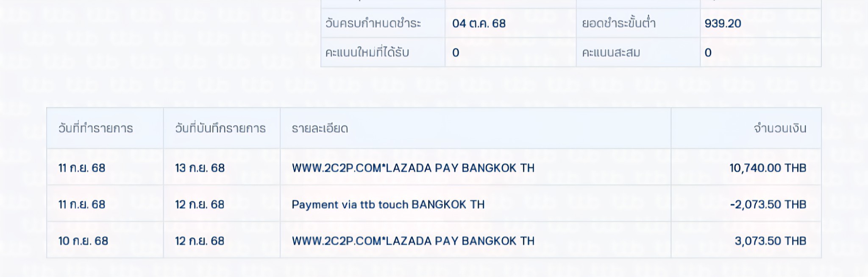Image resolution: width=868 pixels, height=277 pixels.
Task: Click the due date value 04 ต.ค. 68
Action: click(479, 23)
